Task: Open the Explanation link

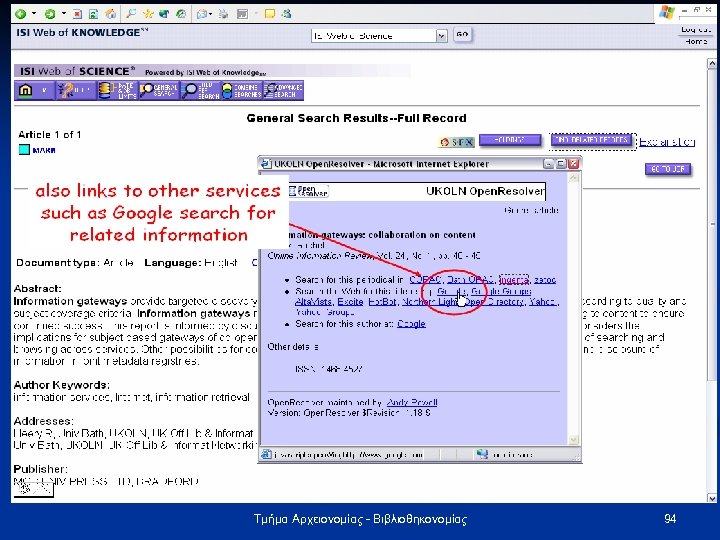Action: 667,142
